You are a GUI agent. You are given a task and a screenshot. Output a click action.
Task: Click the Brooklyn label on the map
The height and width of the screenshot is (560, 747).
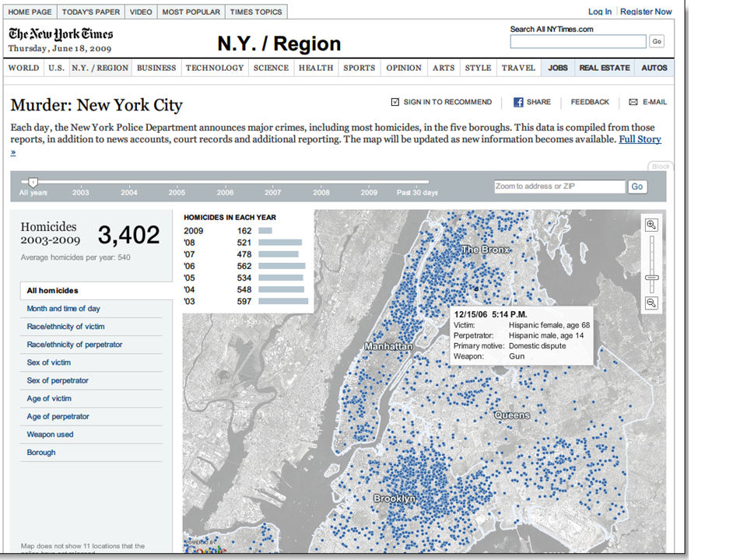tap(395, 499)
